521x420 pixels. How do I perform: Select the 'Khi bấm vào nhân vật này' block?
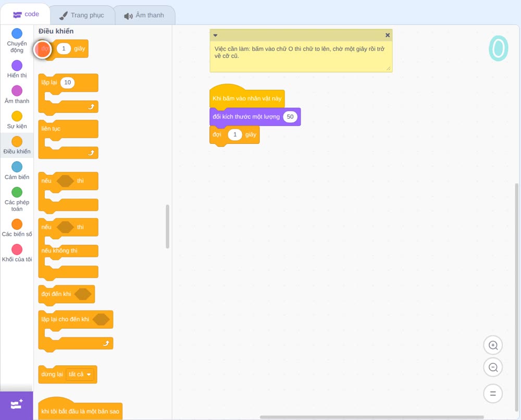click(x=247, y=97)
